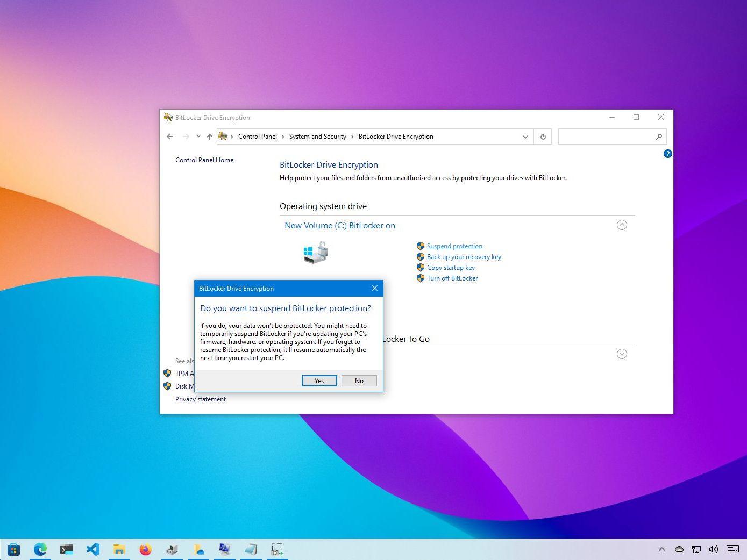Screen dimensions: 747x560
Task: Open Control Panel Home
Action: point(204,160)
